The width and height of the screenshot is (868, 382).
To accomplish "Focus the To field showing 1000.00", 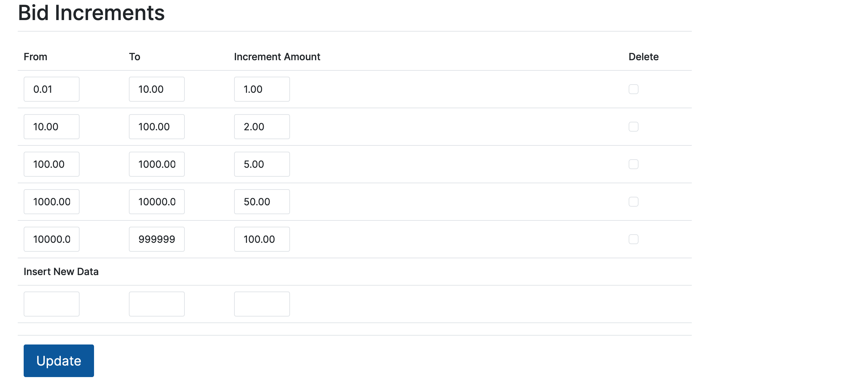I will 157,164.
